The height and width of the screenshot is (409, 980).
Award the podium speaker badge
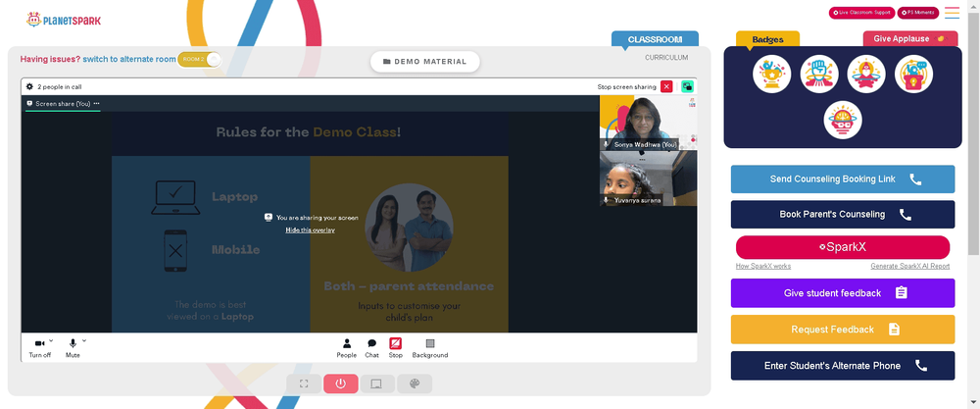913,74
